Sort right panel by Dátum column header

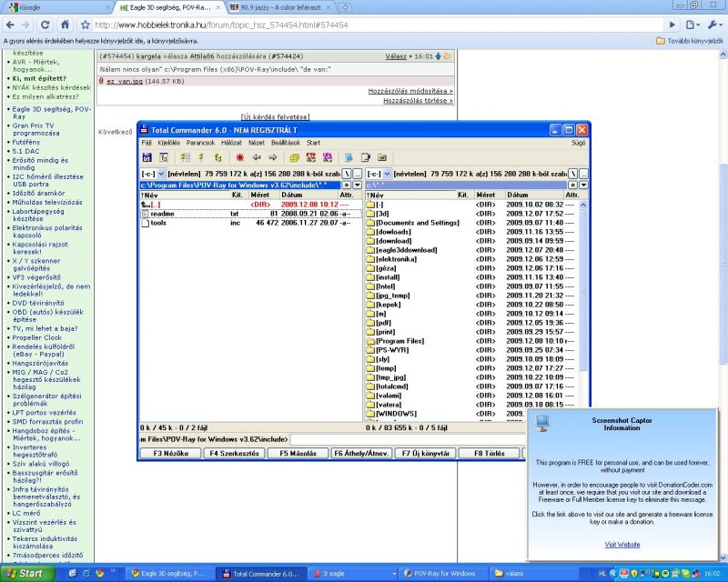534,195
